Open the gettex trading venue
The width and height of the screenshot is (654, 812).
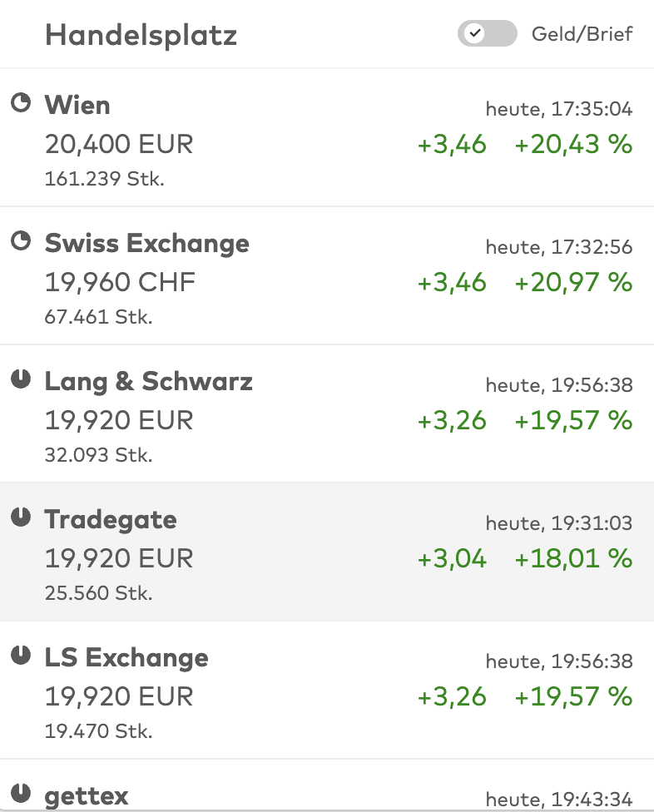coord(327,786)
